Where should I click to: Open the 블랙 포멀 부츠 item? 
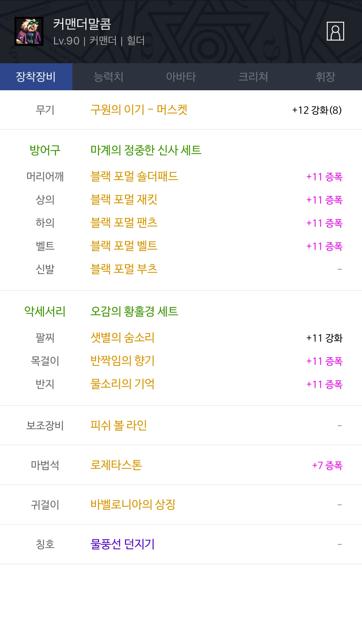tap(124, 269)
